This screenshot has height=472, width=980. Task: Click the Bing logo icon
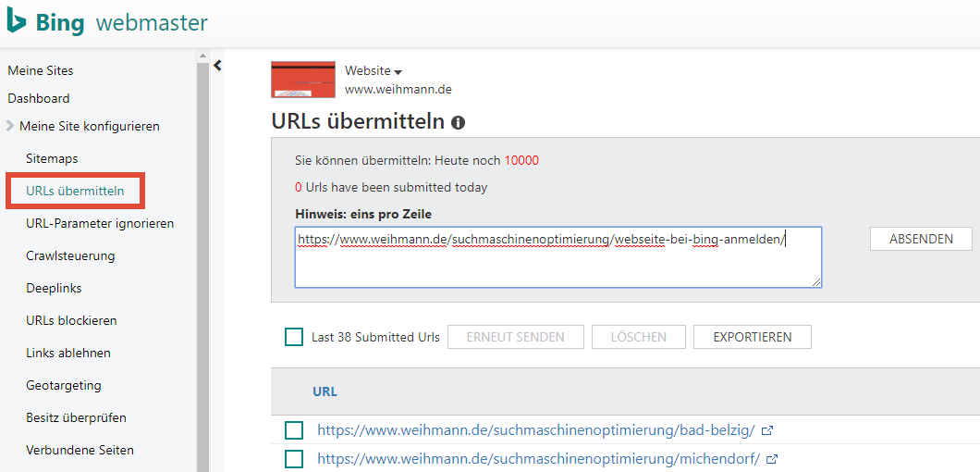point(17,22)
